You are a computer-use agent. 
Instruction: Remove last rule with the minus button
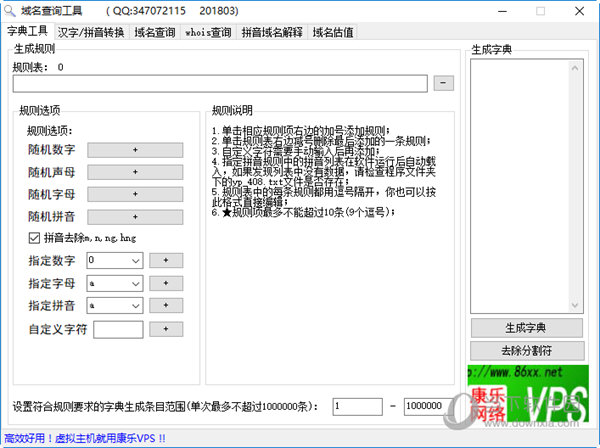443,83
